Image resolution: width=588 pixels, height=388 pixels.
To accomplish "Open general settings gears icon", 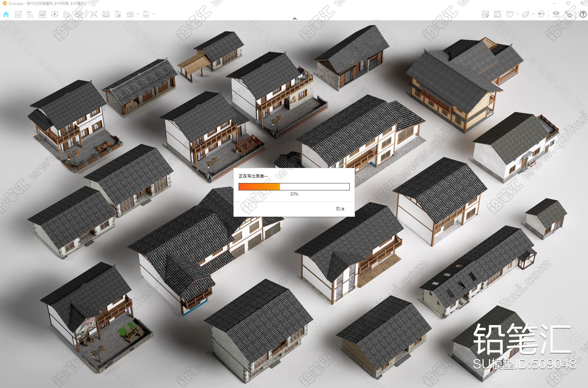I will 569,14.
